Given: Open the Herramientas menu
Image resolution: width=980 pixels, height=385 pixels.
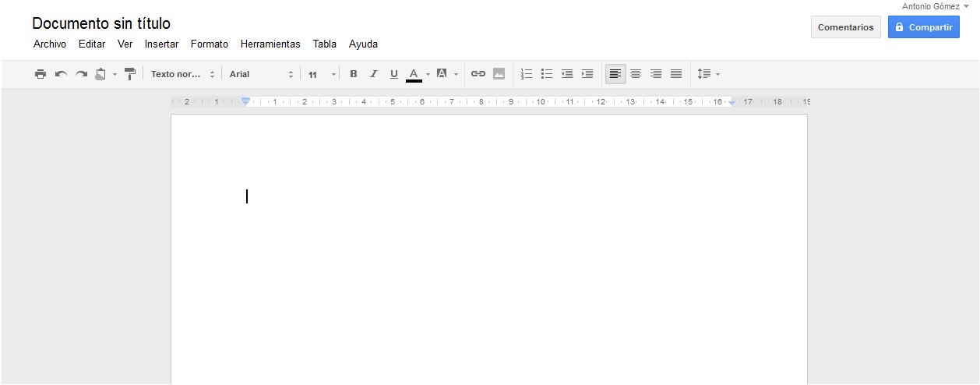Looking at the screenshot, I should pyautogui.click(x=270, y=44).
